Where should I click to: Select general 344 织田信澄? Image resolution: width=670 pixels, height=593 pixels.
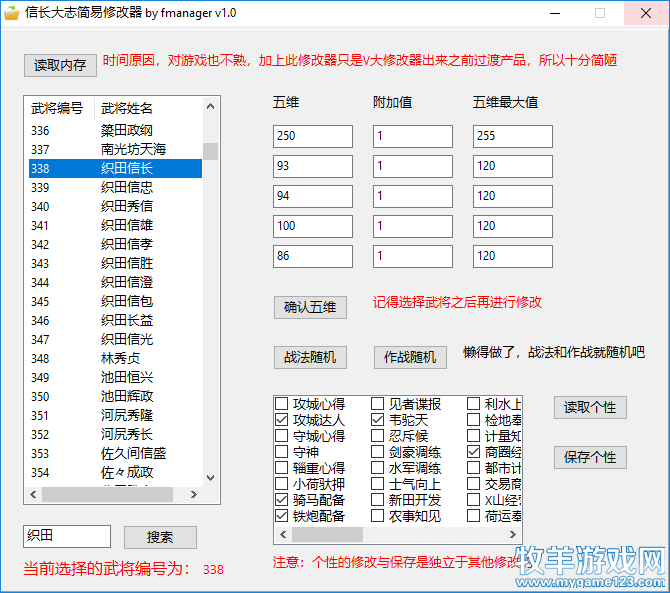[115, 282]
